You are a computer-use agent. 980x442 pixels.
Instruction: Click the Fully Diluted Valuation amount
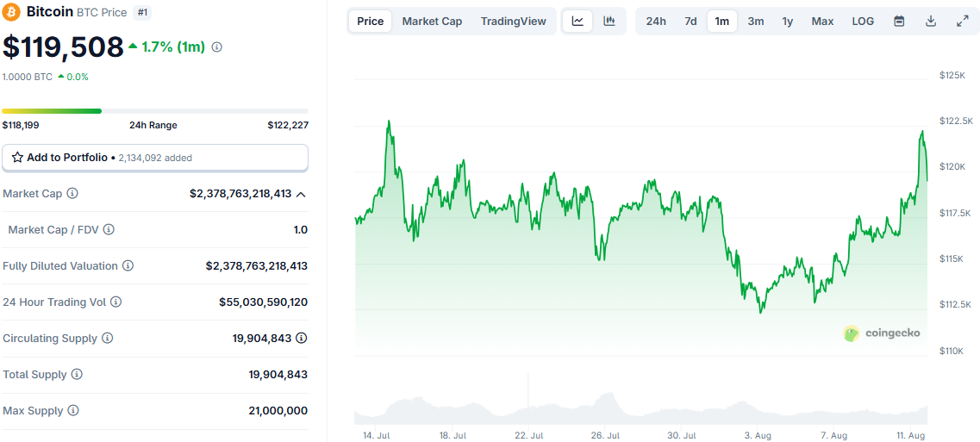click(256, 265)
